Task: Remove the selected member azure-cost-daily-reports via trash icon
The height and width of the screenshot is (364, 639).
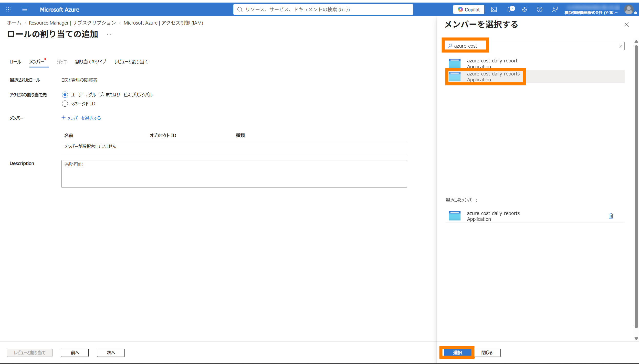Action: pos(611,216)
